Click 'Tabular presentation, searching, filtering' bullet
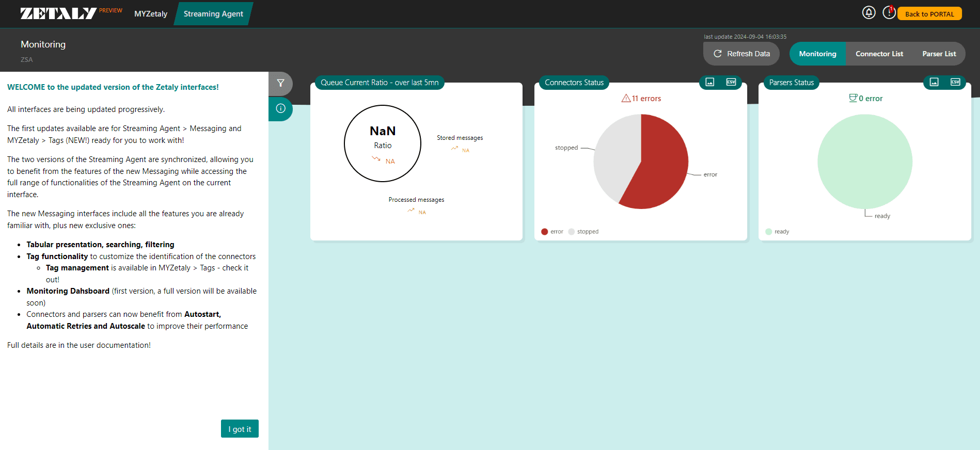 click(x=101, y=245)
